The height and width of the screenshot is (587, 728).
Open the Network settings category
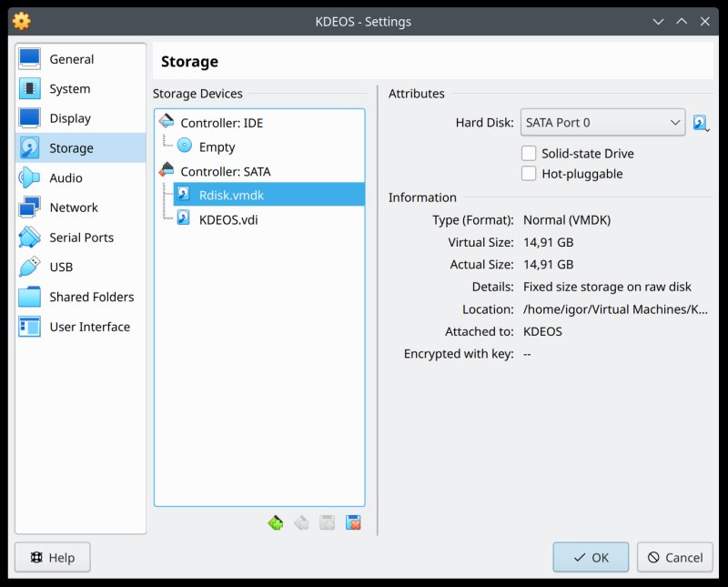(73, 207)
